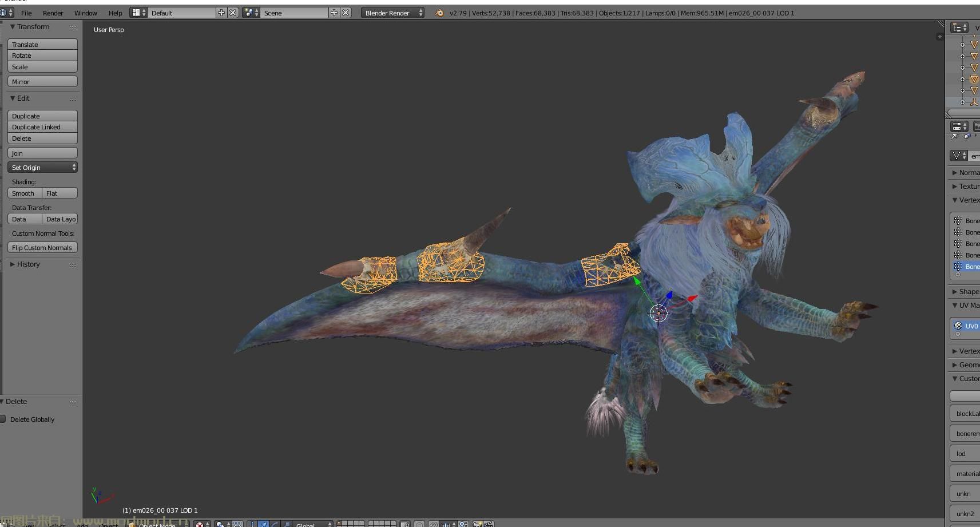Screen dimensions: 980x527
Task: Click the Rotate button
Action: (x=42, y=56)
